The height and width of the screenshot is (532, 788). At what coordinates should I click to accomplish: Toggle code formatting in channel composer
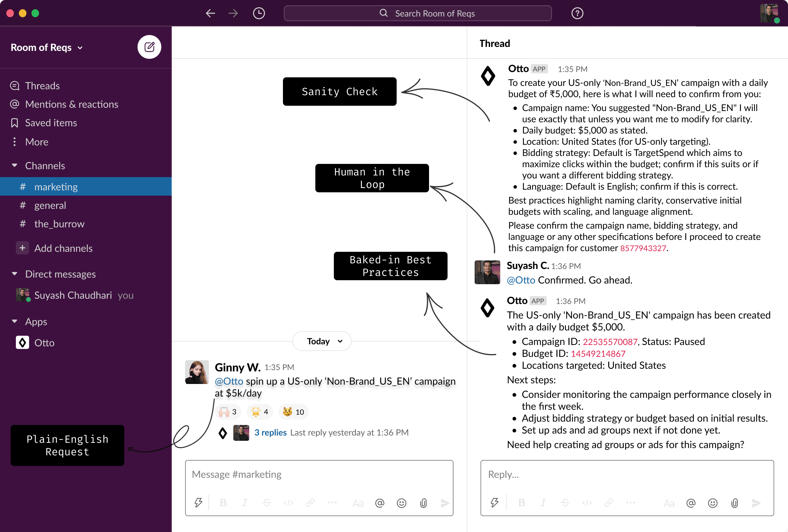tap(289, 503)
